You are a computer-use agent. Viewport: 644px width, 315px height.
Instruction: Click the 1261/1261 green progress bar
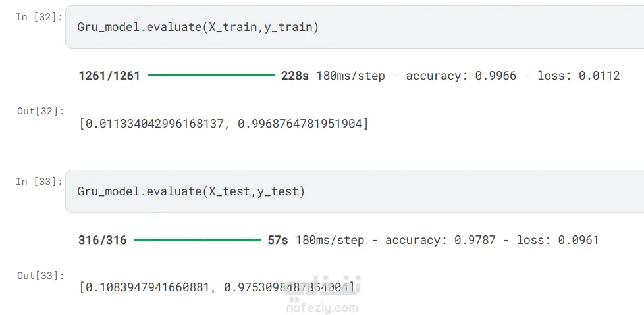211,76
